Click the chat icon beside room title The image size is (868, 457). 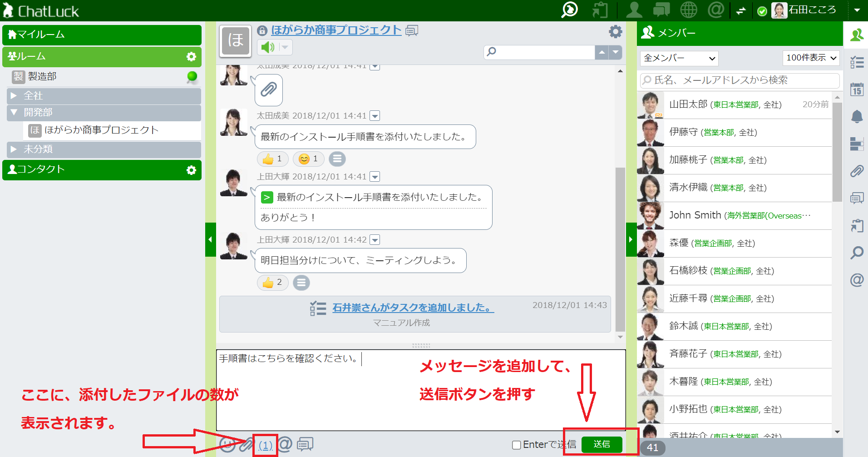[412, 30]
